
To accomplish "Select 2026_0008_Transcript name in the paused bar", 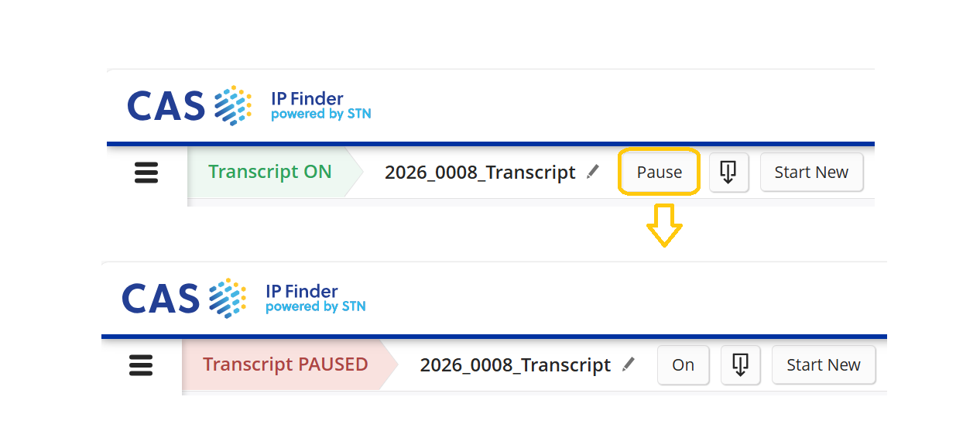I will point(515,365).
